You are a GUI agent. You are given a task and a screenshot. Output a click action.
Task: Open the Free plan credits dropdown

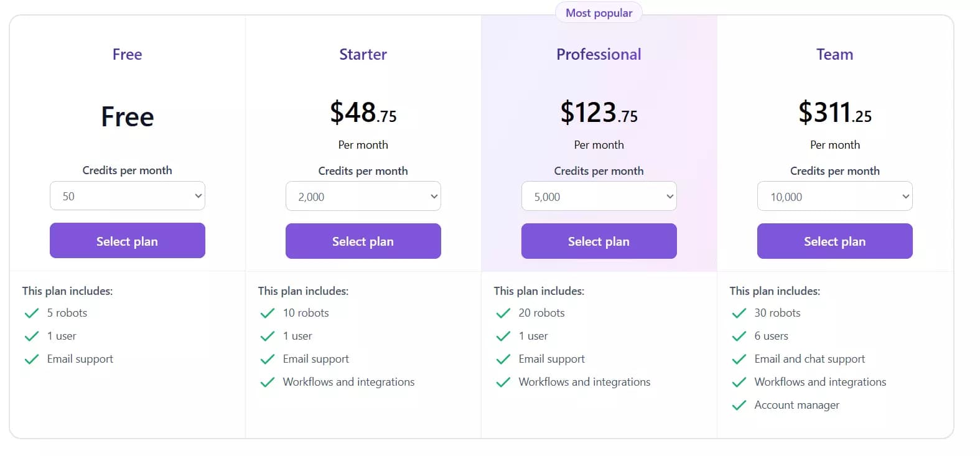(127, 195)
